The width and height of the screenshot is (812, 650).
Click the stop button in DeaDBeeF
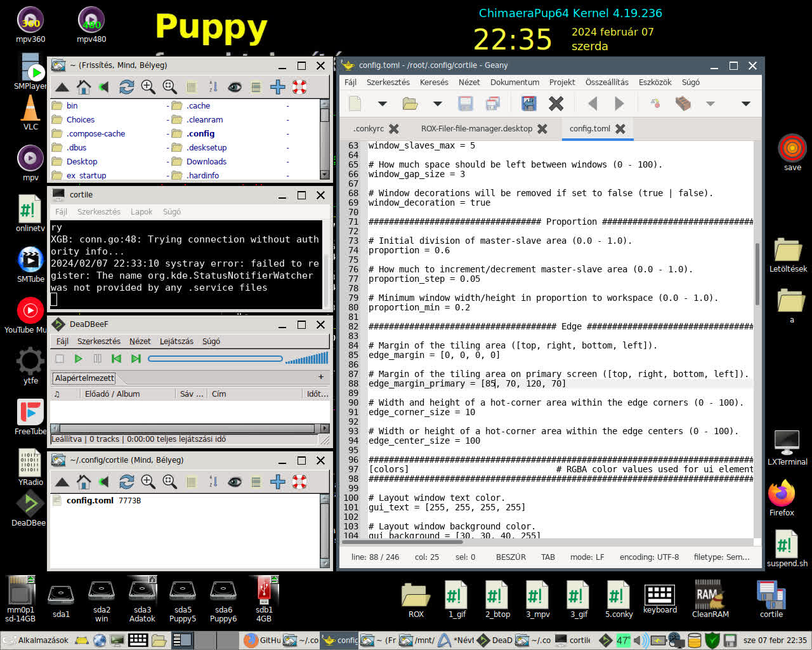click(x=60, y=359)
